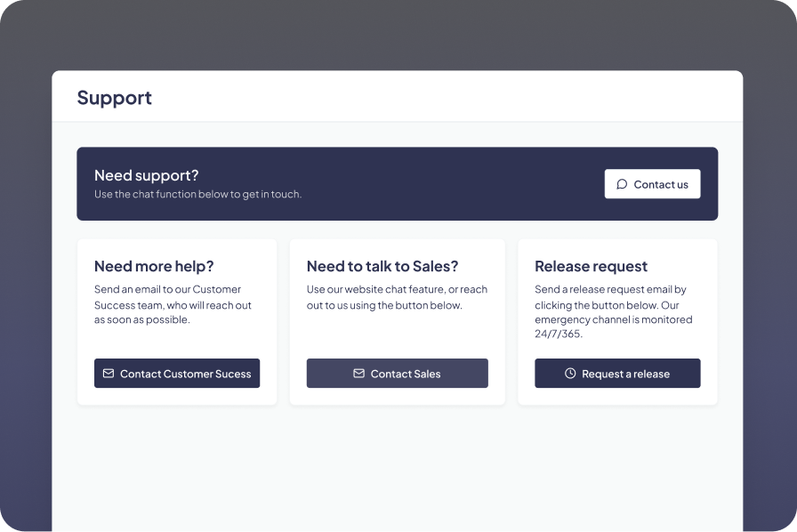Click the clock icon on Request a release
The width and height of the screenshot is (797, 532).
pos(570,374)
